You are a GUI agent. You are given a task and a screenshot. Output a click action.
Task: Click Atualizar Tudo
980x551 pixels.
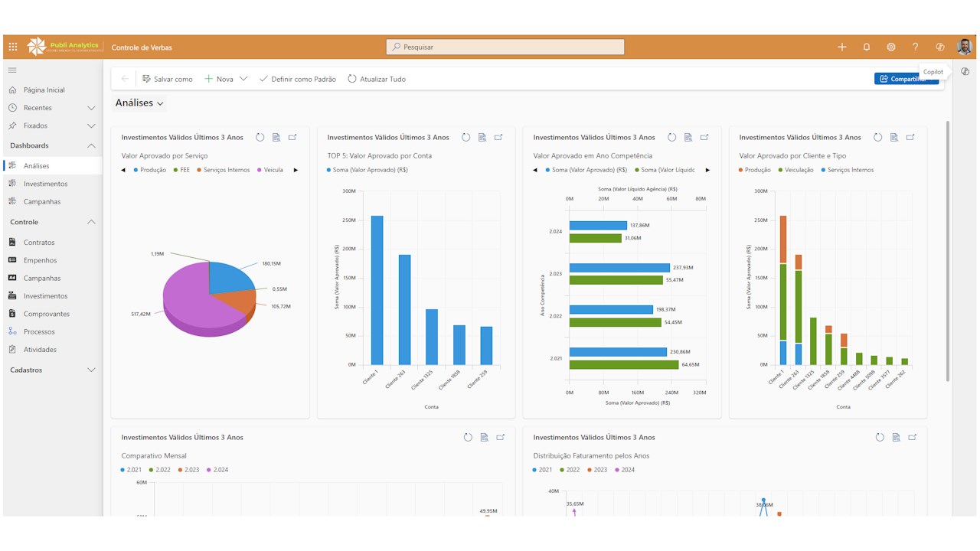[377, 79]
